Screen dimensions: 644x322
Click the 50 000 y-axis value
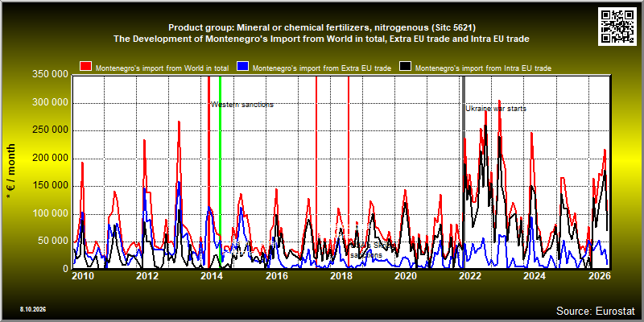pyautogui.click(x=52, y=242)
